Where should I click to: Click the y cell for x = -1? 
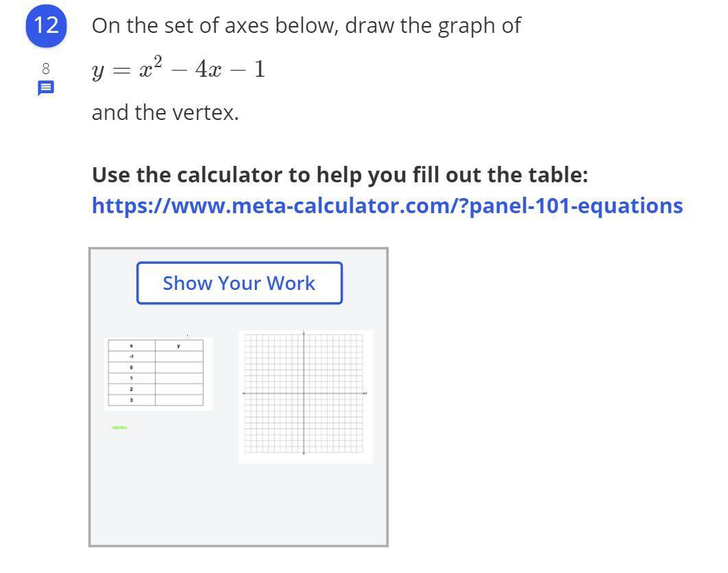[179, 356]
